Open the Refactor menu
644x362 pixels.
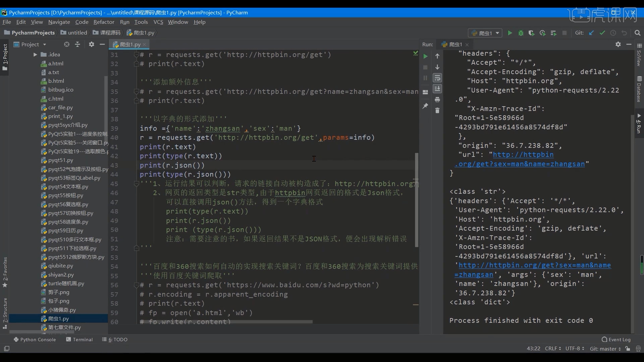[104, 22]
